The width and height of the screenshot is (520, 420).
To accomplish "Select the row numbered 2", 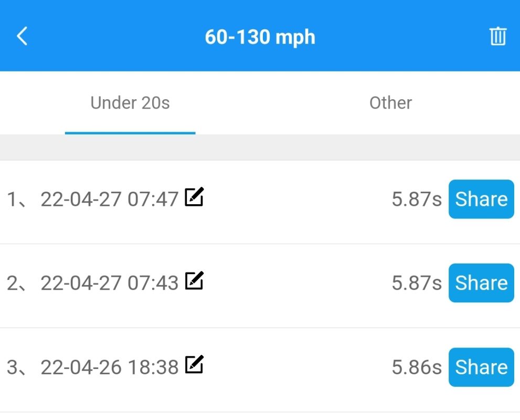I will click(260, 286).
